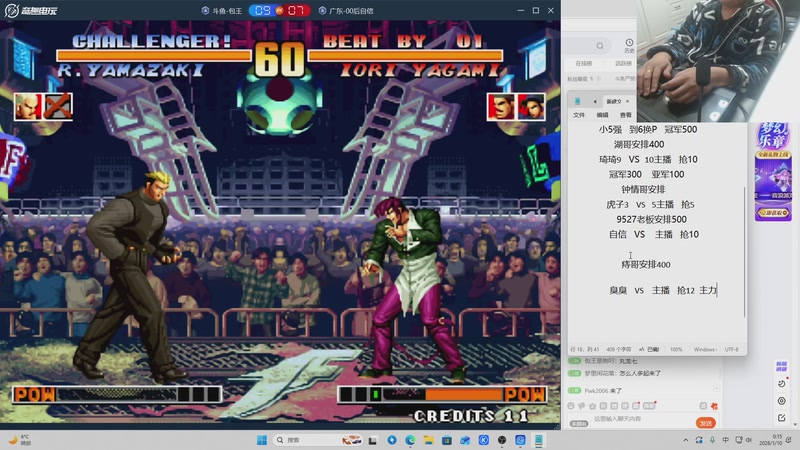800x450 pixels.
Task: Click the UTF-8 encoding in Notepad status bar
Action: click(732, 349)
